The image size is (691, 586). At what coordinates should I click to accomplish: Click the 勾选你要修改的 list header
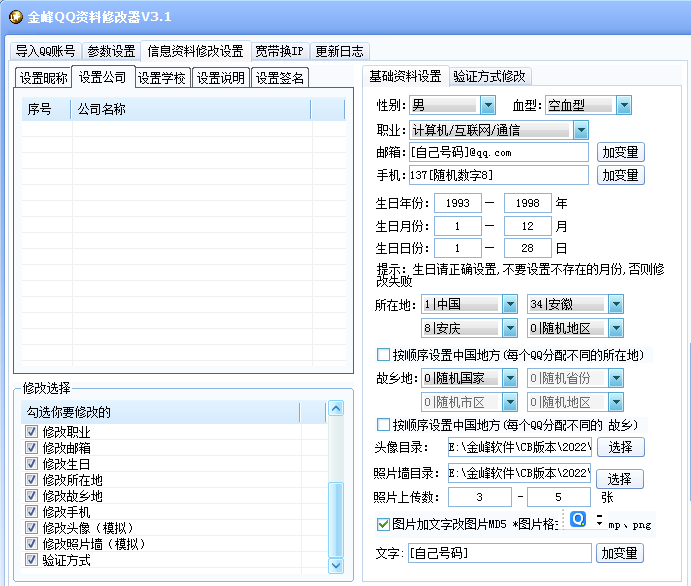(x=161, y=412)
